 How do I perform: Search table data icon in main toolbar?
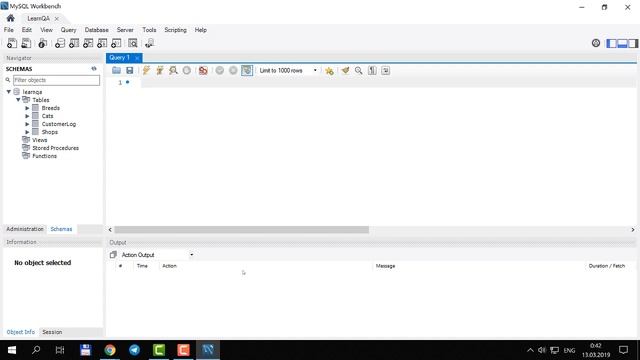pyautogui.click(x=133, y=43)
